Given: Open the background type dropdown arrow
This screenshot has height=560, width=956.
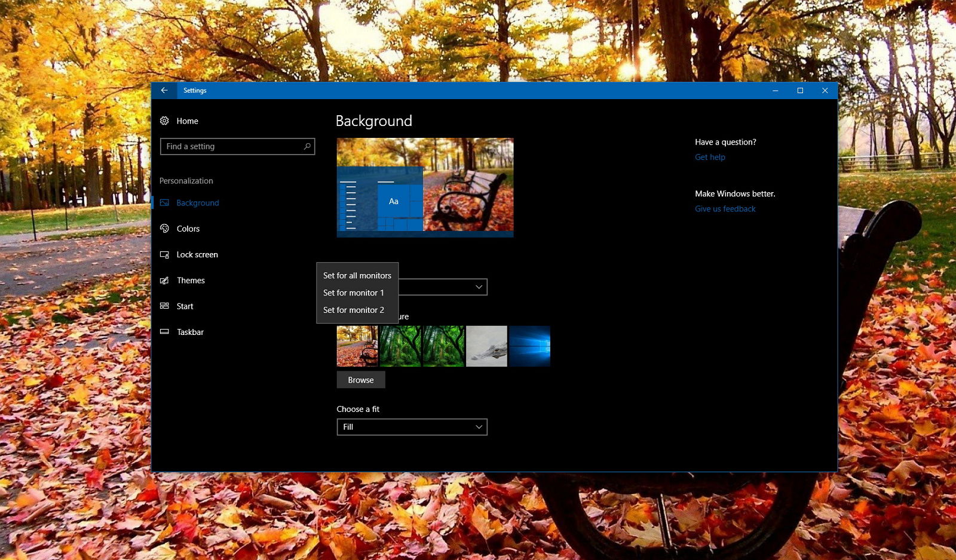Looking at the screenshot, I should 479,287.
